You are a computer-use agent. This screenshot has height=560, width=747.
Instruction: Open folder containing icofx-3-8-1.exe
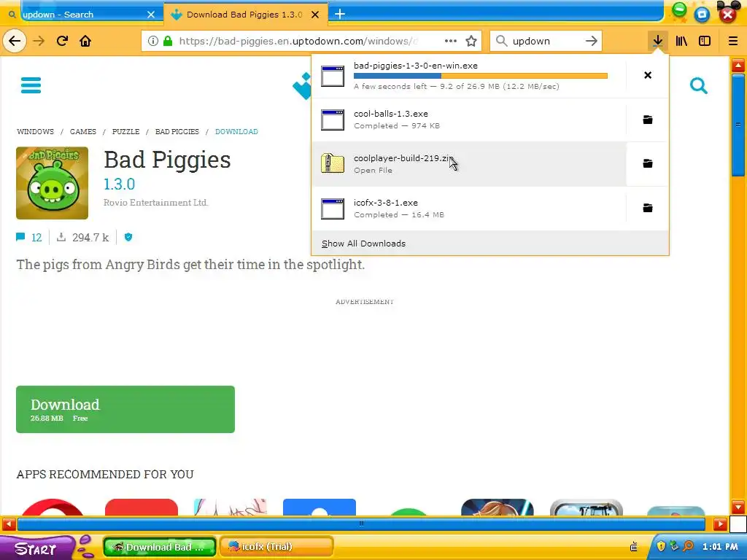[648, 208]
